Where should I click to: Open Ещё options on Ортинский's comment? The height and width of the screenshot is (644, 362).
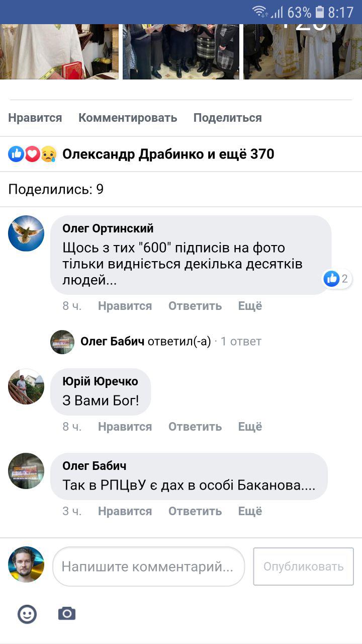pyautogui.click(x=250, y=306)
